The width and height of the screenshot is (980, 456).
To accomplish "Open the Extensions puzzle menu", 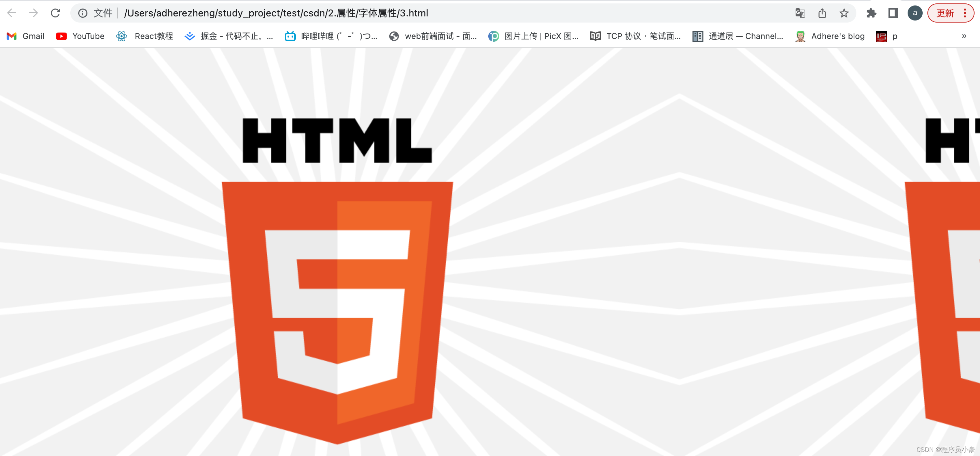I will click(871, 13).
